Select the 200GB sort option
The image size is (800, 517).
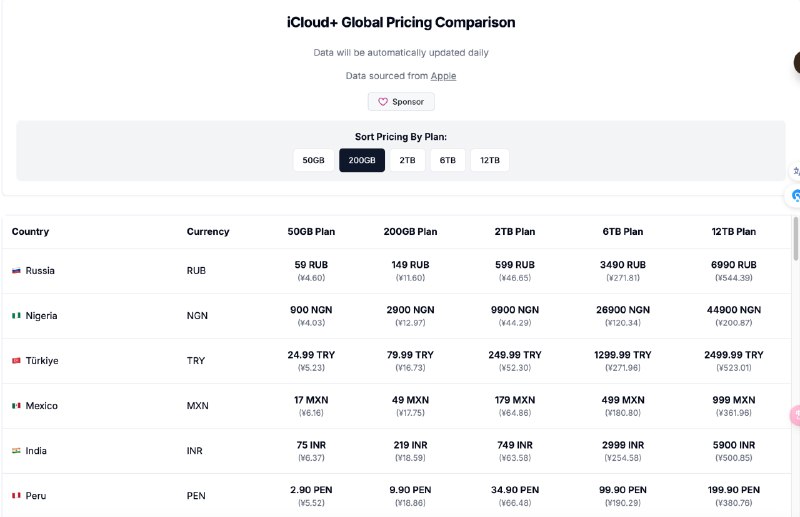pos(362,160)
